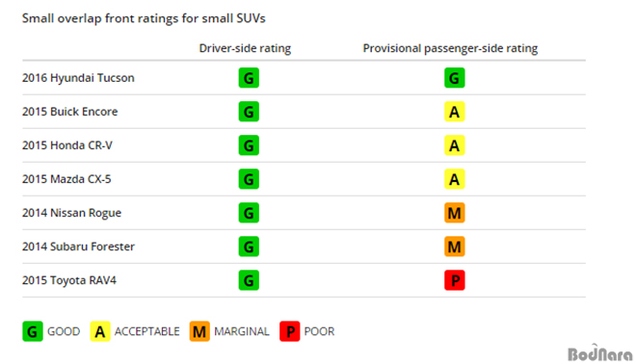
Task: Select Mazda CX-5 passenger-side Acceptable icon
Action: click(x=454, y=179)
